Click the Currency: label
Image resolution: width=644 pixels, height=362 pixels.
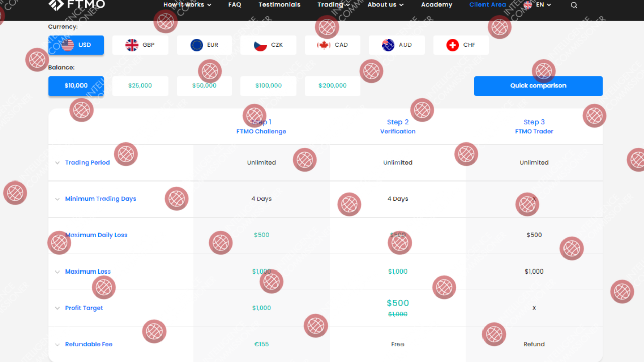63,27
